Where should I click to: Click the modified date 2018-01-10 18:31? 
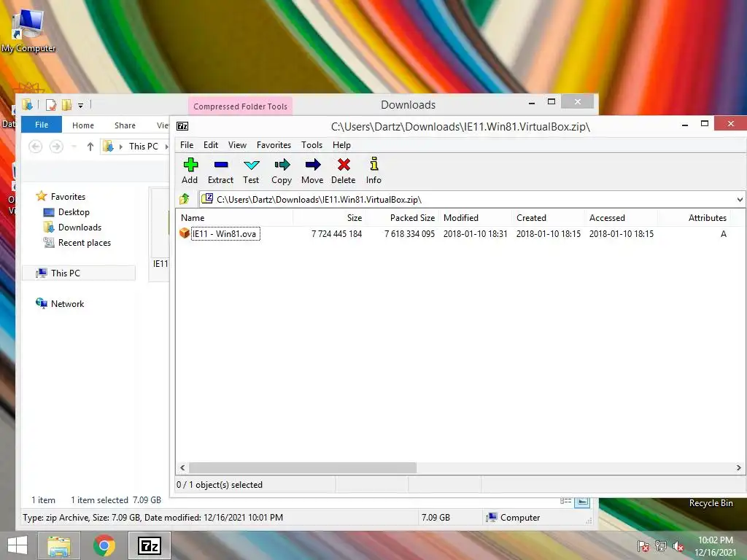click(476, 234)
